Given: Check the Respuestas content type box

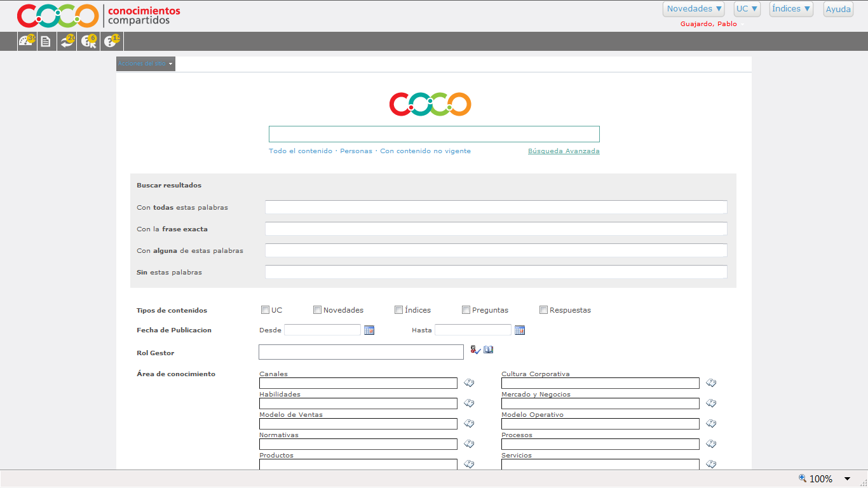Looking at the screenshot, I should pos(543,310).
